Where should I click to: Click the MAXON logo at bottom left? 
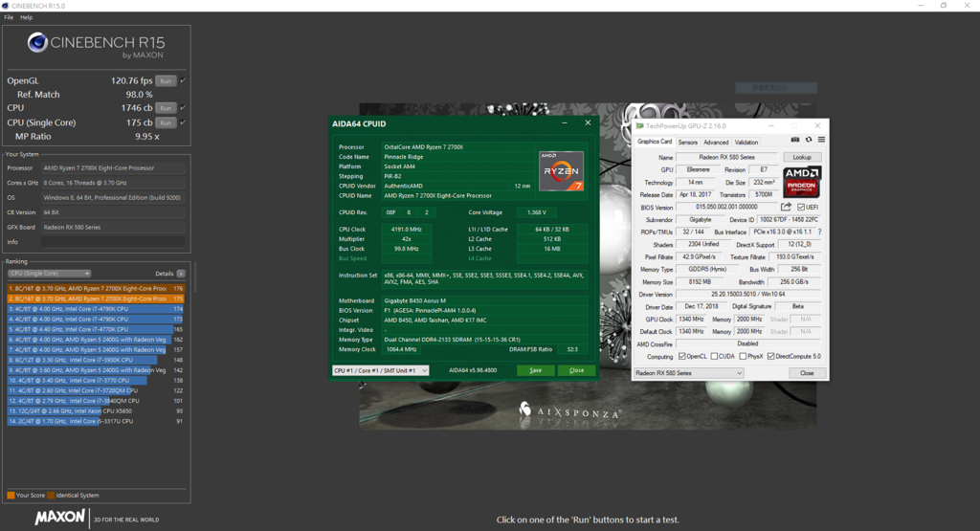60,518
